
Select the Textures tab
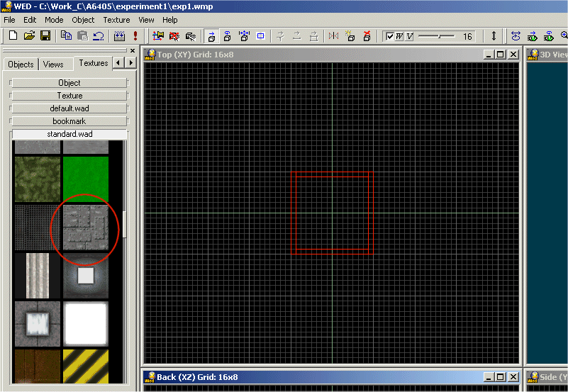[94, 63]
